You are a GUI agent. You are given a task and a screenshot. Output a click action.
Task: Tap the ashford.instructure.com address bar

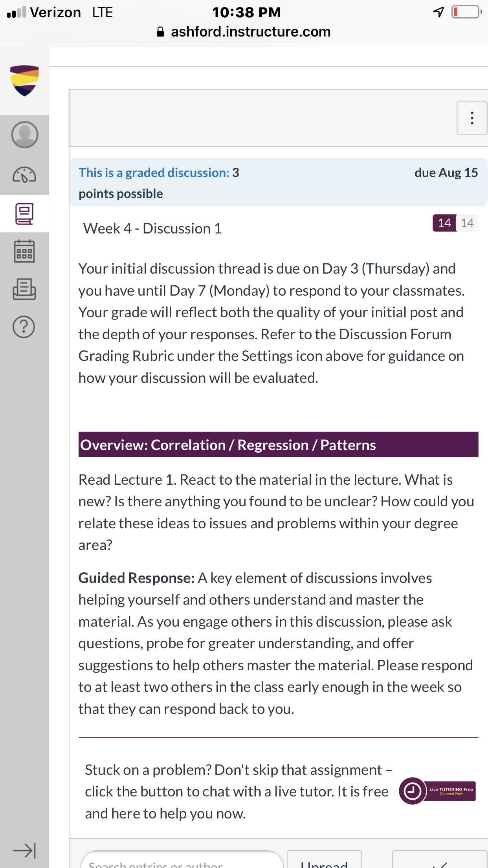244,32
